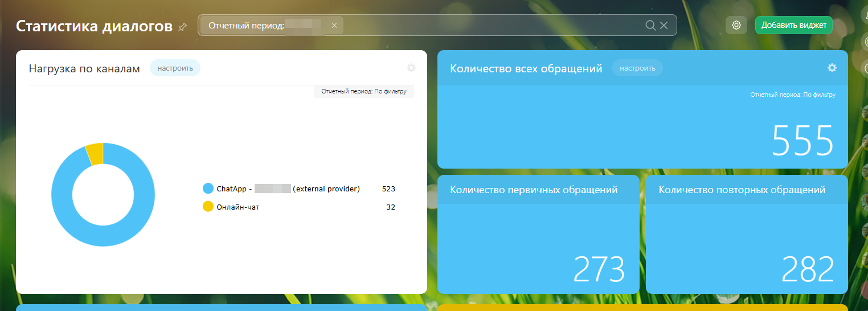Image resolution: width=868 pixels, height=311 pixels.
Task: Remove the Отчетный период filter chip
Action: coord(334,25)
